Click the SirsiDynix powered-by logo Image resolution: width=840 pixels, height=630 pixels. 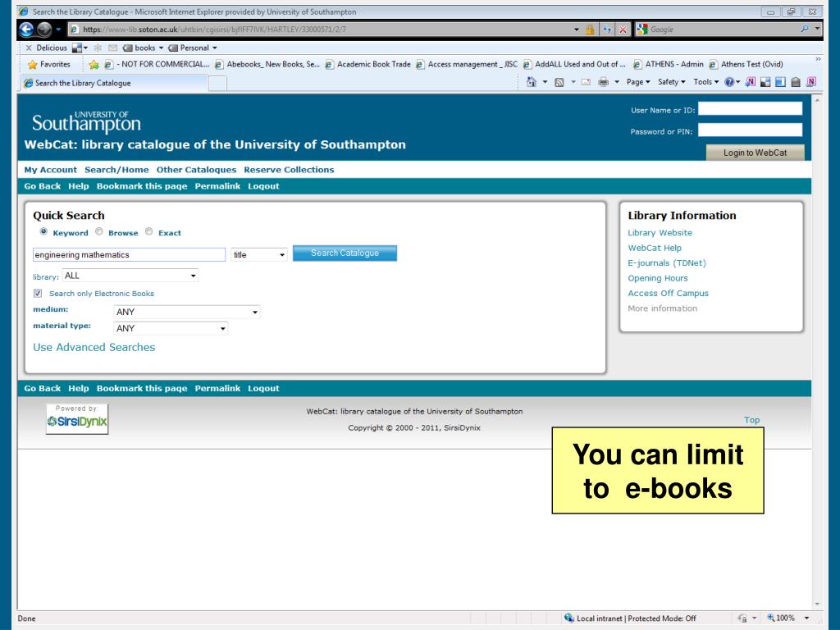[x=77, y=418]
